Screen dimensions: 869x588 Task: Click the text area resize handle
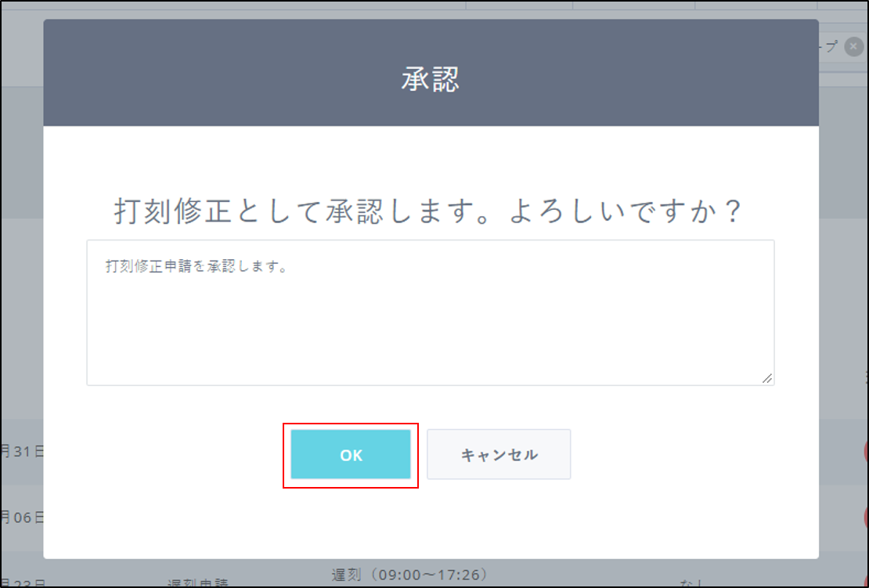click(767, 378)
